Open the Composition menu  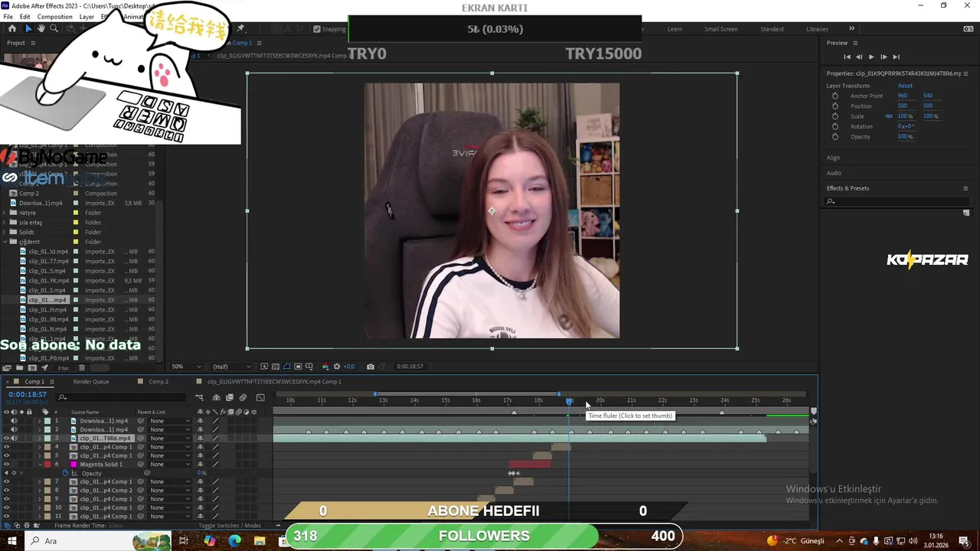click(x=54, y=17)
